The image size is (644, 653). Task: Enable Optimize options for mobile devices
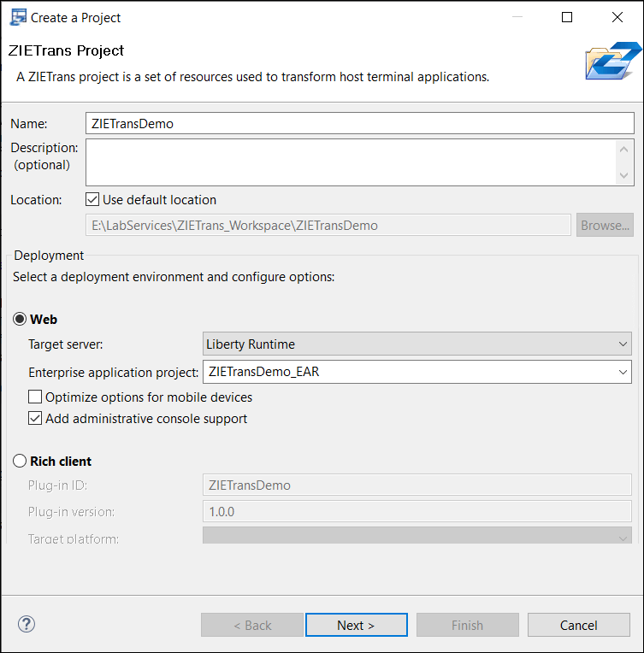tap(35, 397)
